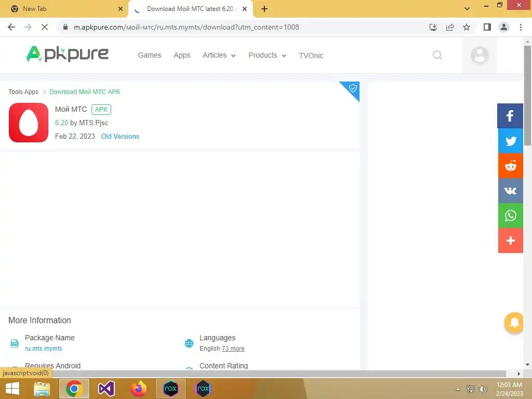The image size is (532, 399).
Task: Share page on Facebook
Action: (x=510, y=116)
